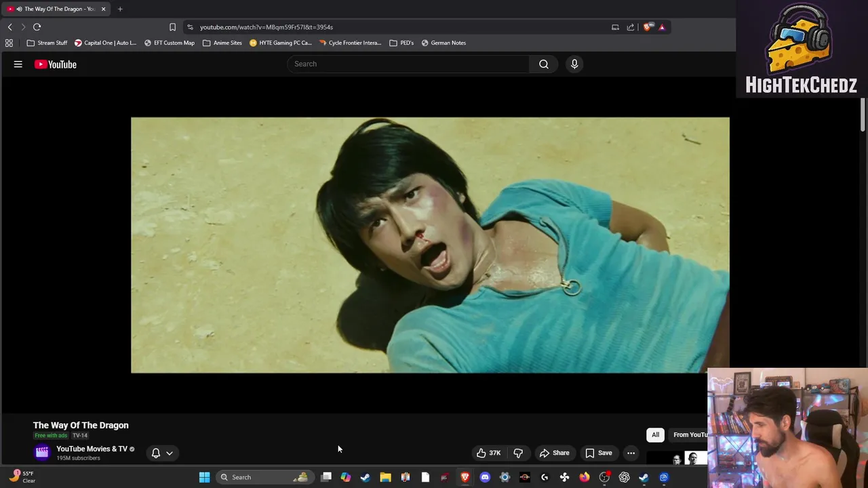Open the Anime Sites bookmarks folder
Viewport: 868px width, 488px height.
(222, 43)
